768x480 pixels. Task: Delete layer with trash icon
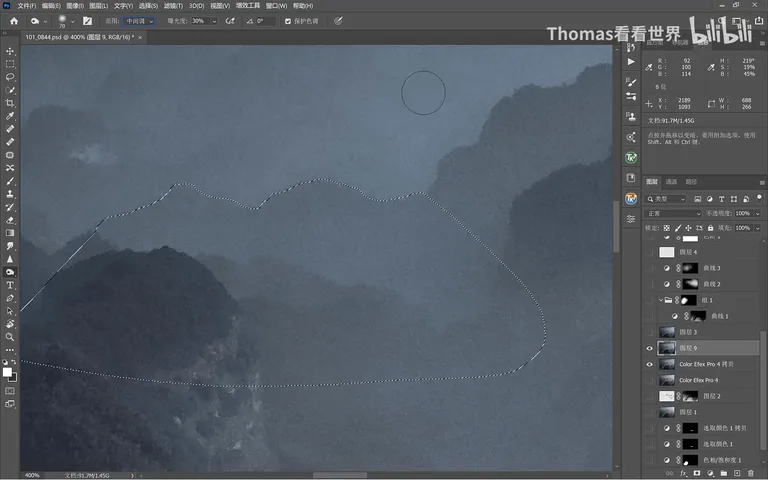click(750, 473)
